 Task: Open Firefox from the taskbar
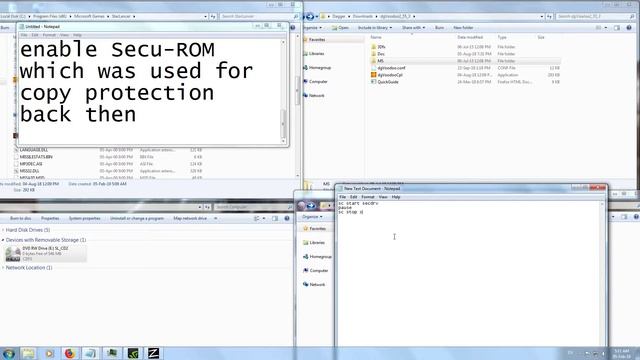point(70,353)
